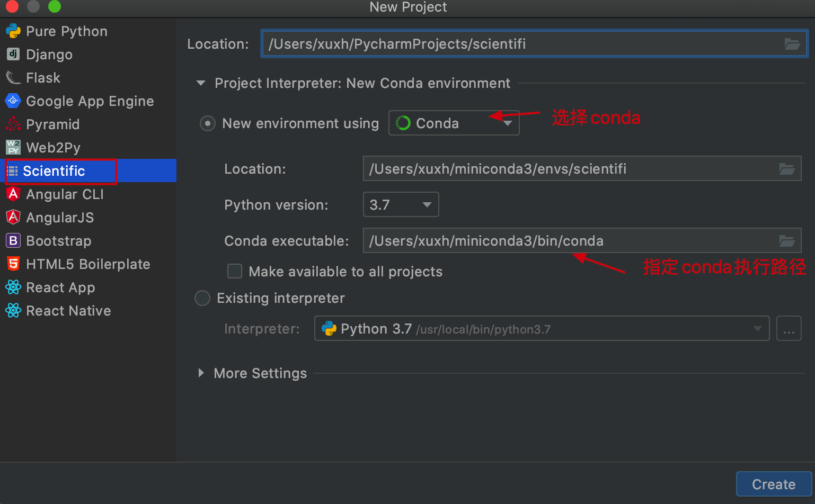Click the React Native icon
Image resolution: width=815 pixels, height=504 pixels.
click(x=13, y=310)
